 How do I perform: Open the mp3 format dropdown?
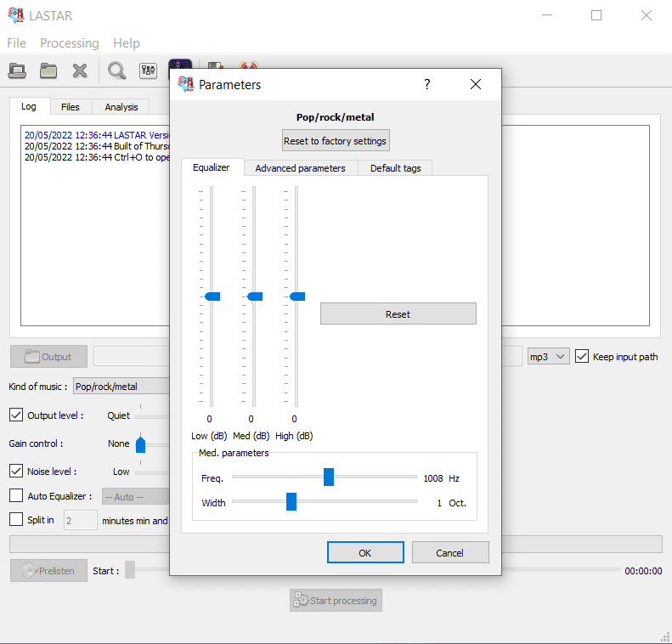tap(548, 357)
